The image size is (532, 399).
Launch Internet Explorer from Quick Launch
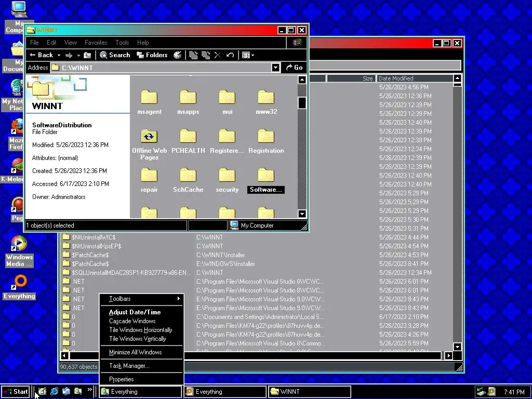pyautogui.click(x=54, y=391)
